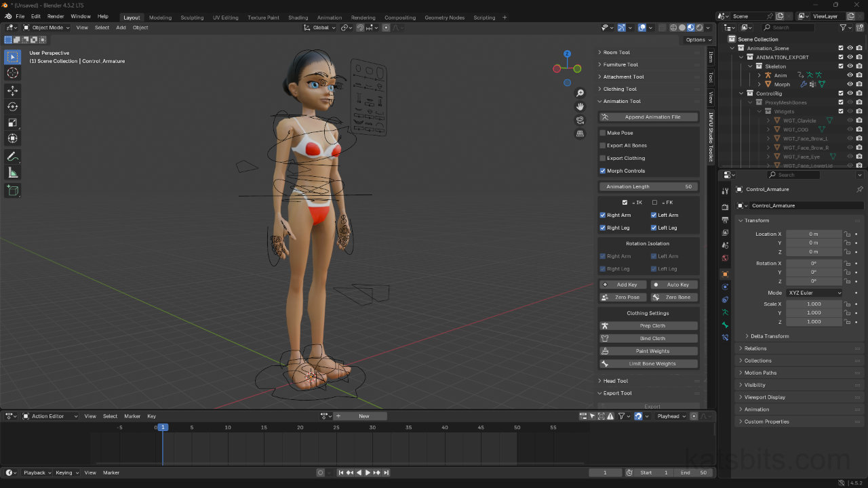Hide the Skeleton collection in outliner

pyautogui.click(x=850, y=66)
